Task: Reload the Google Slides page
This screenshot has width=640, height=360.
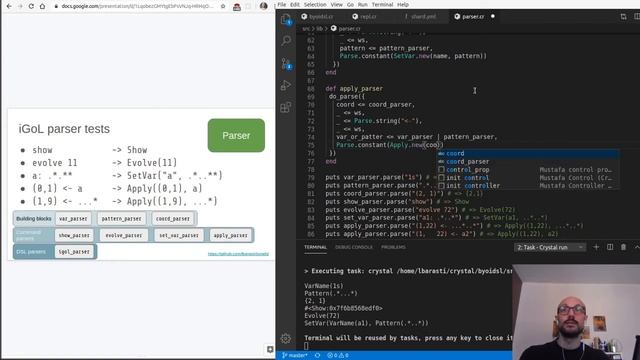Action: click(x=31, y=6)
